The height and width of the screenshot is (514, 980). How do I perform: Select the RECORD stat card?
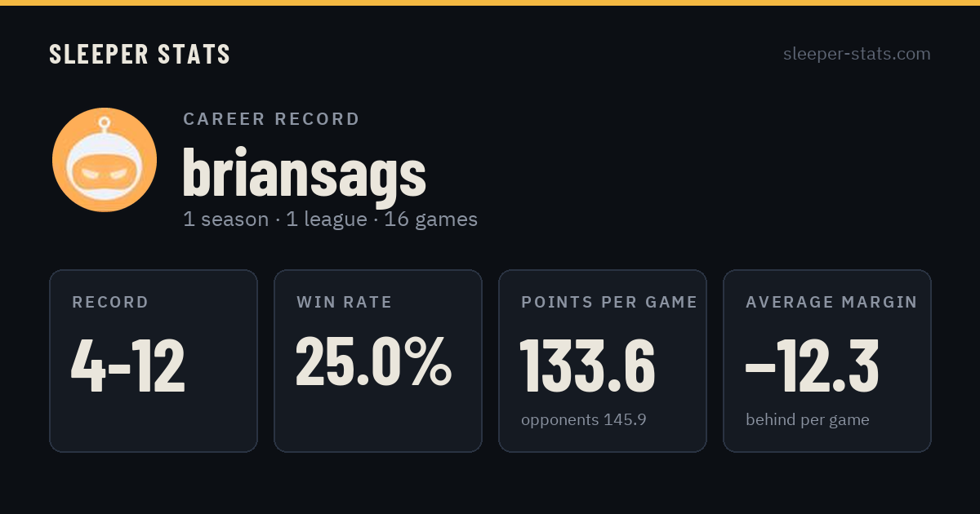(154, 361)
